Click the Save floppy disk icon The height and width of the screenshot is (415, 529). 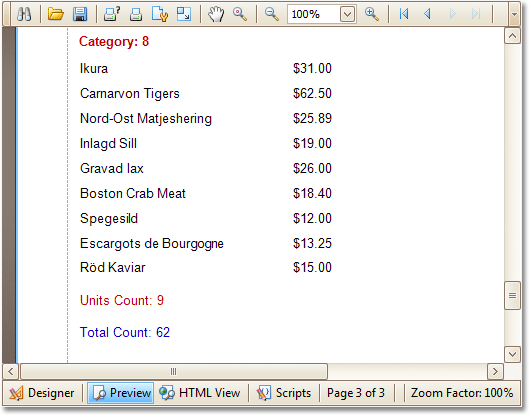pyautogui.click(x=80, y=14)
